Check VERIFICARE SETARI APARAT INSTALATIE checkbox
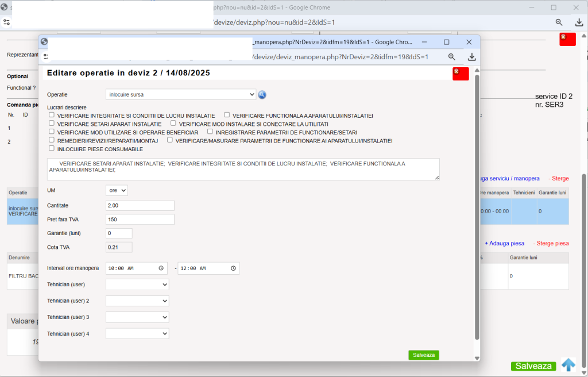This screenshot has height=377, width=588. point(51,123)
